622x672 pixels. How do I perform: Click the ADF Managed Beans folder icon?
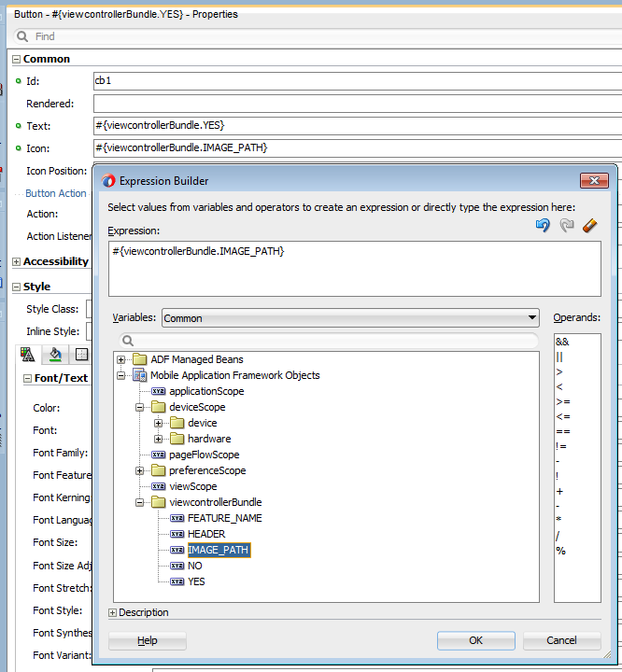coord(139,359)
